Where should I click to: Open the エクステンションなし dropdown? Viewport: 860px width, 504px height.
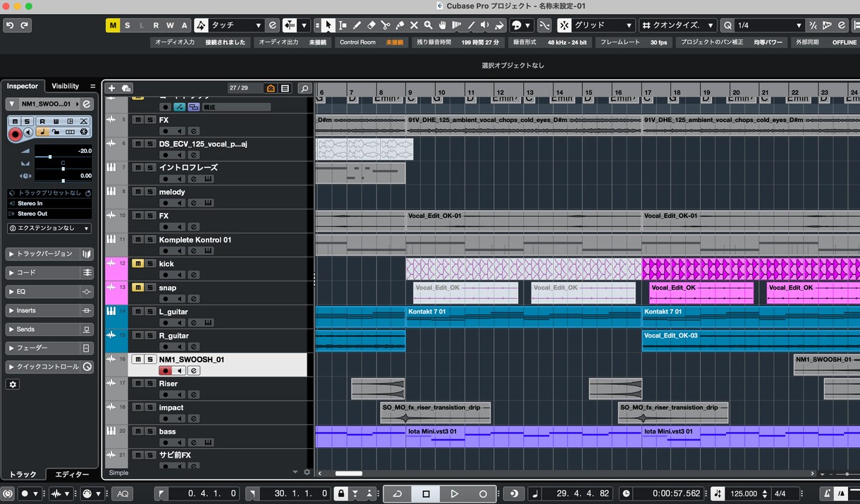pyautogui.click(x=49, y=228)
